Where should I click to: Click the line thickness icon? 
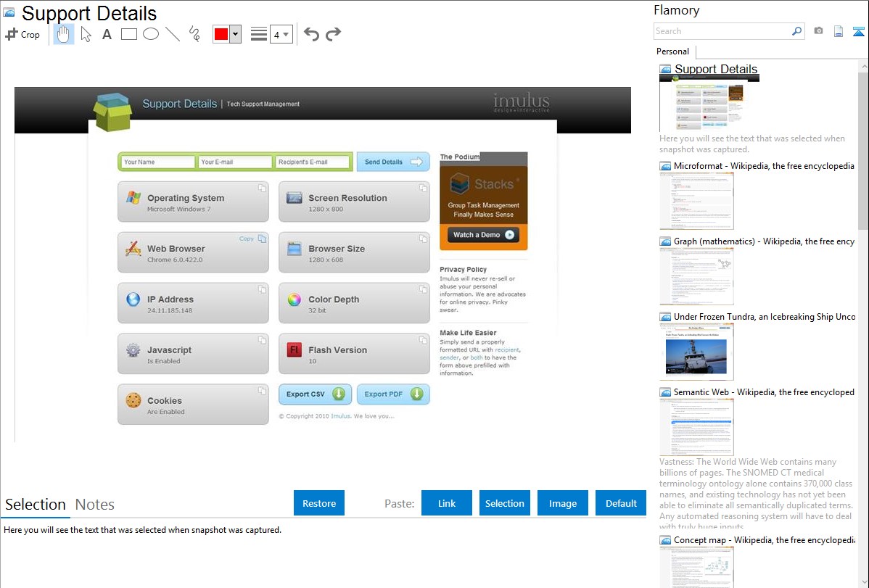[x=258, y=34]
